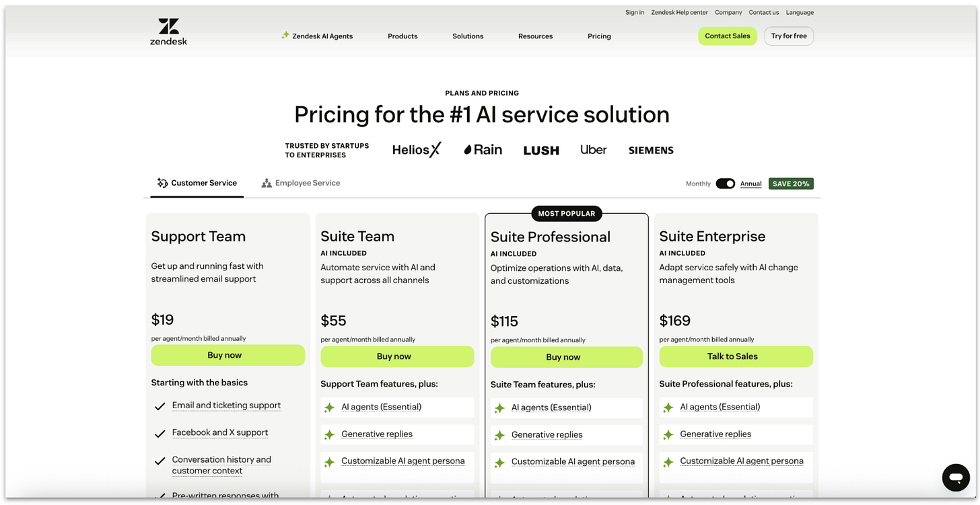The height and width of the screenshot is (505, 980).
Task: Click sparkle icon for Suite Enterprise Customizable AI agent persona
Action: coord(668,462)
